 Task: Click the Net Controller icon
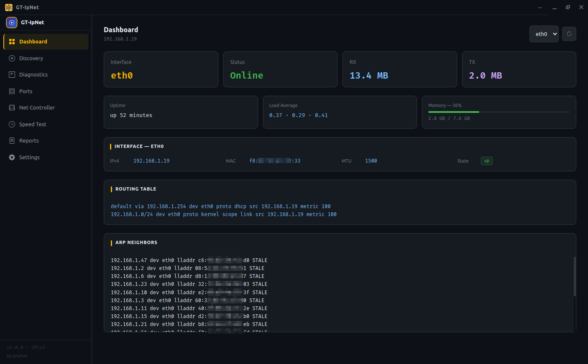[x=12, y=108]
